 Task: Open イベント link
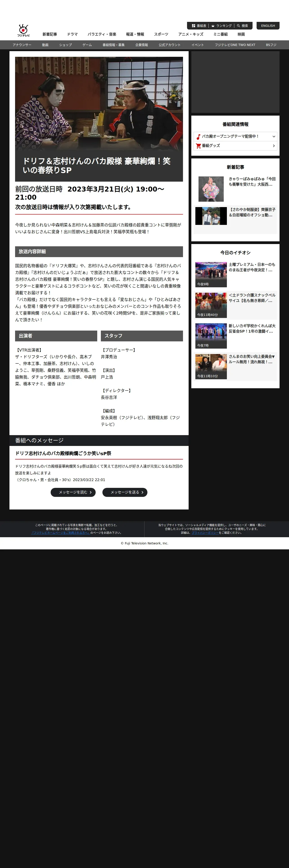coord(197,45)
